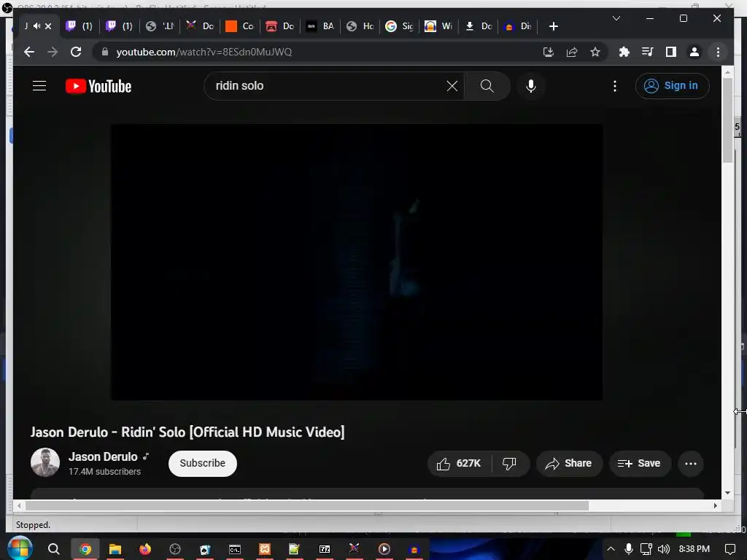
Task: Click the horizontal scrollbar right arrow
Action: 716,506
